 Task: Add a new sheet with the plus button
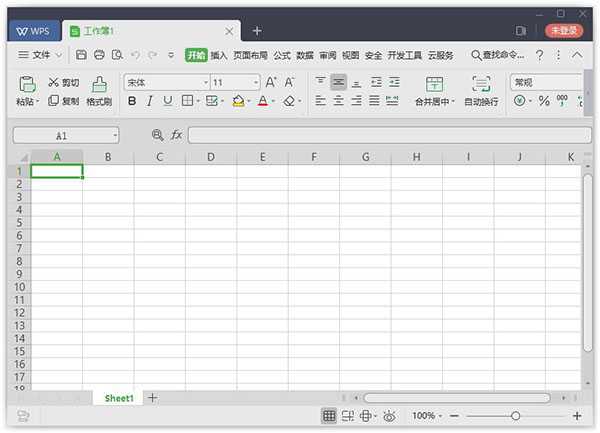click(153, 398)
